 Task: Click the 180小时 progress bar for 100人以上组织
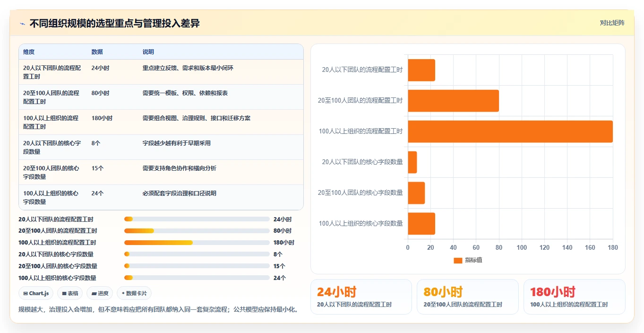197,243
